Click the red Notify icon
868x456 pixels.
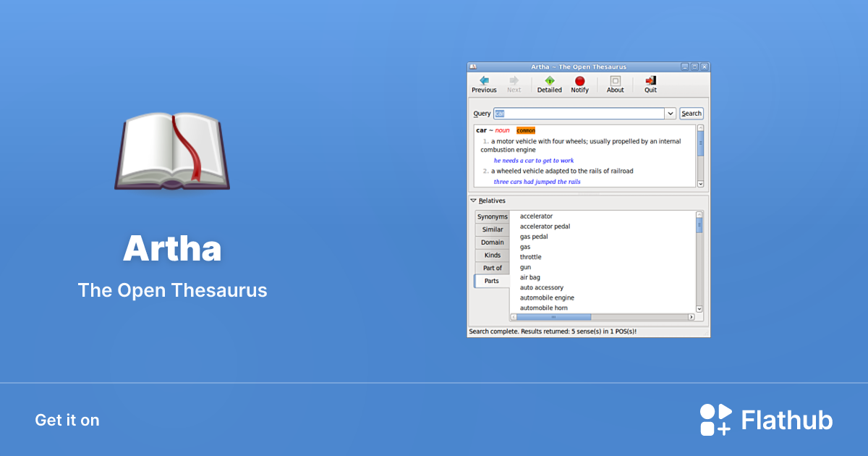tap(579, 81)
